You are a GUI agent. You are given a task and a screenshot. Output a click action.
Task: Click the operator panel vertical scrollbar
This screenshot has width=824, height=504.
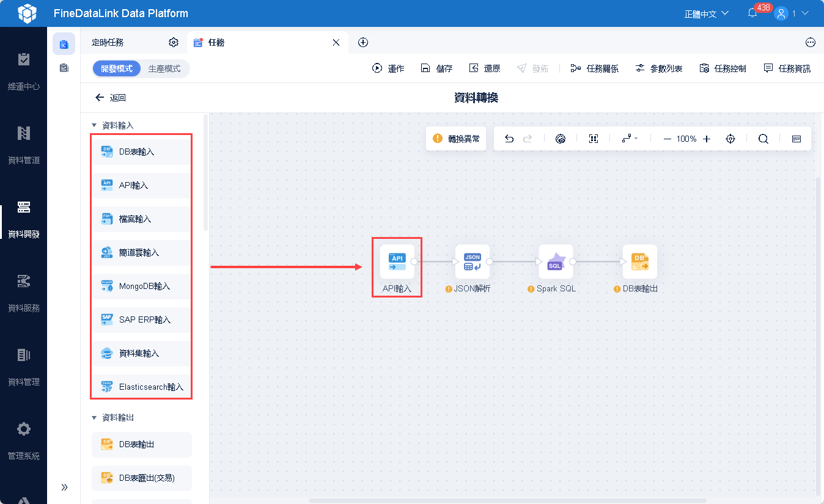click(x=205, y=172)
